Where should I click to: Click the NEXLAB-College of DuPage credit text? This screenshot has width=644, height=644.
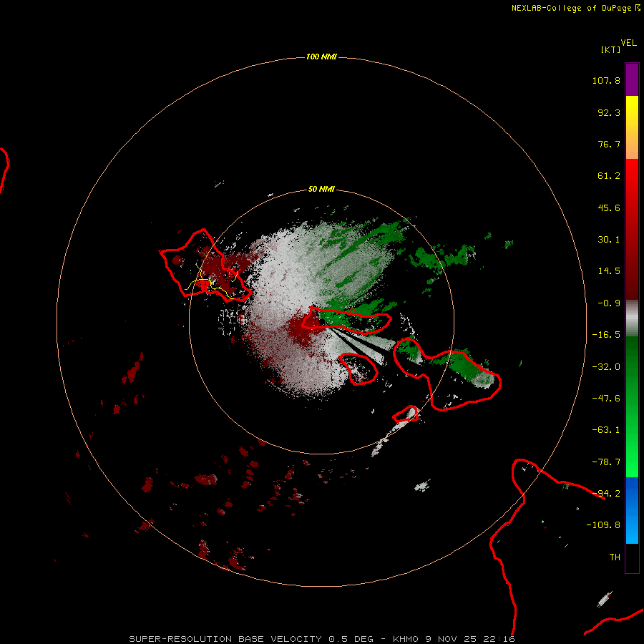575,8
